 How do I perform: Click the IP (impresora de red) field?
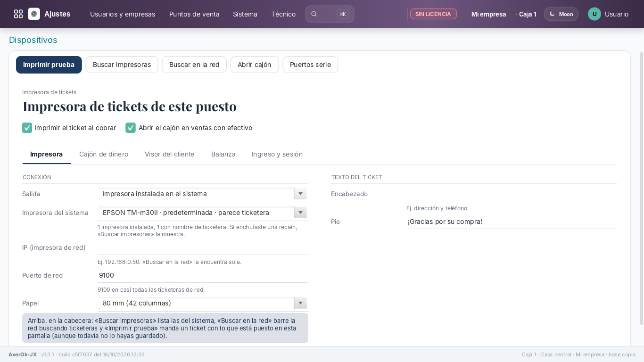pos(203,247)
